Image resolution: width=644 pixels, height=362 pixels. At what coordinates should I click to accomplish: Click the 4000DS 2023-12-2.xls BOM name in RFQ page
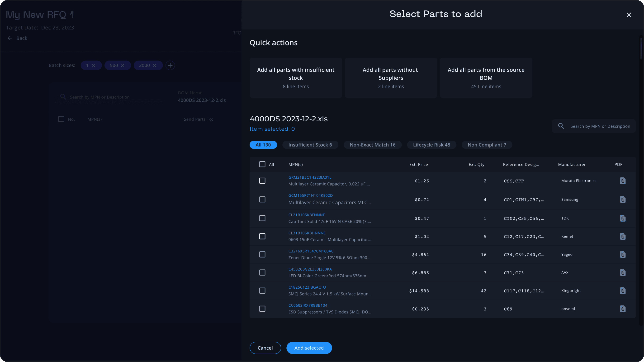pyautogui.click(x=202, y=100)
